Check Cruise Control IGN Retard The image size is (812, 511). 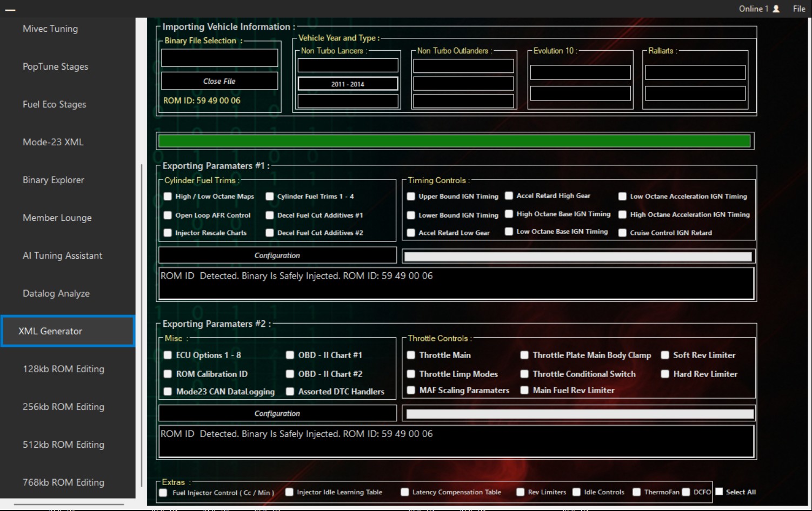click(x=622, y=232)
